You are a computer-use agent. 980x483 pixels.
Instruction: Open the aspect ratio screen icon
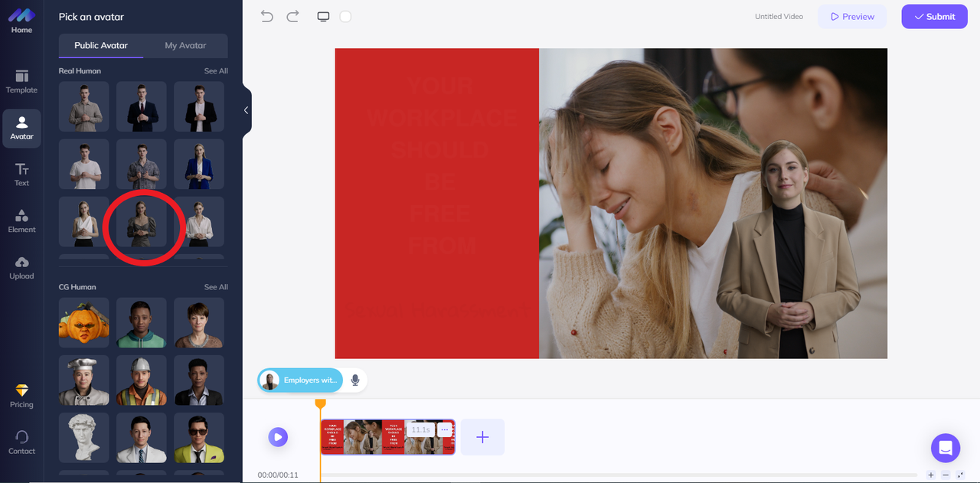323,16
